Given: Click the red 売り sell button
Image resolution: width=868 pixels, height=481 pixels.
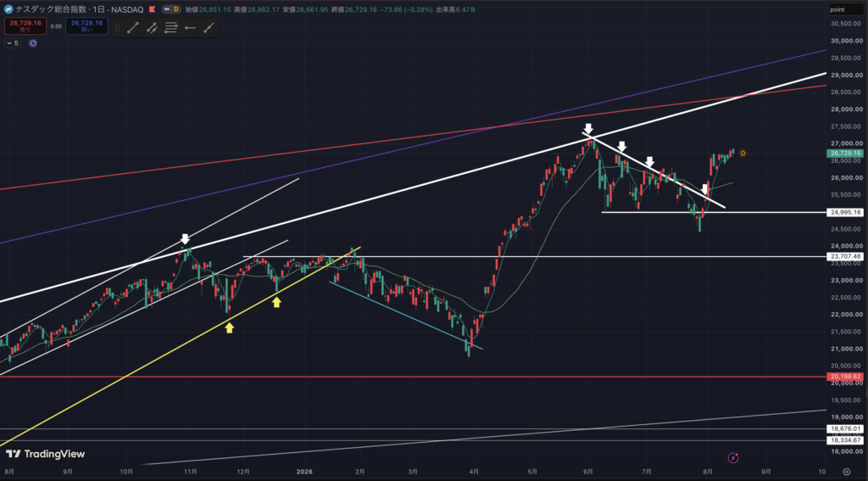Looking at the screenshot, I should [x=25, y=26].
